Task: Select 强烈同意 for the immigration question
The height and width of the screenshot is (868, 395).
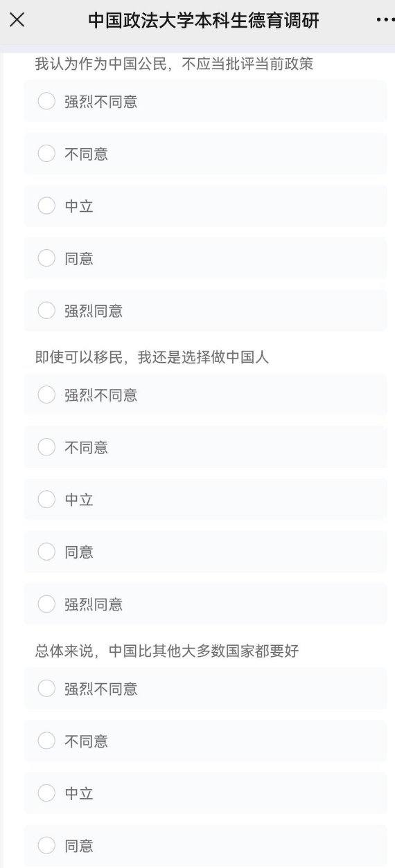Action: coord(205,604)
